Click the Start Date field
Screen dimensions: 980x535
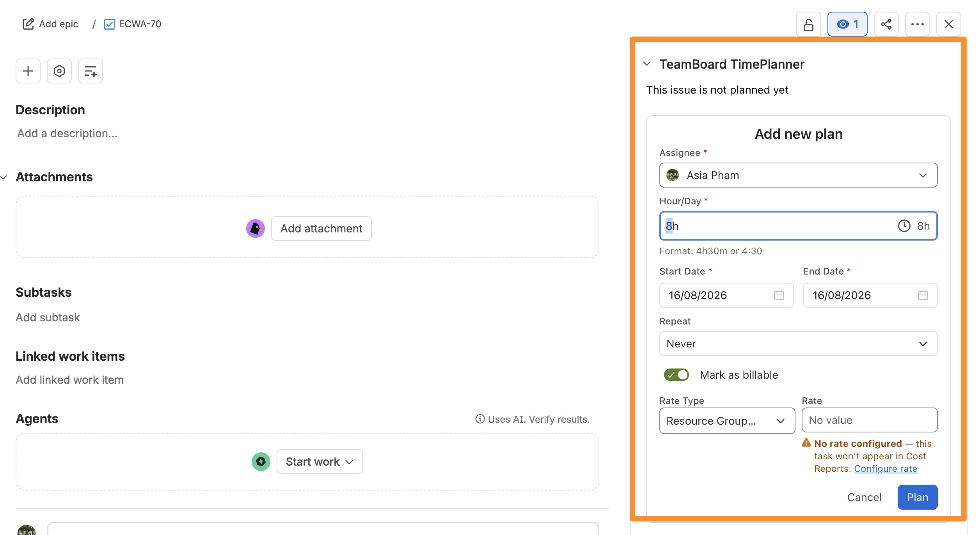coord(726,295)
